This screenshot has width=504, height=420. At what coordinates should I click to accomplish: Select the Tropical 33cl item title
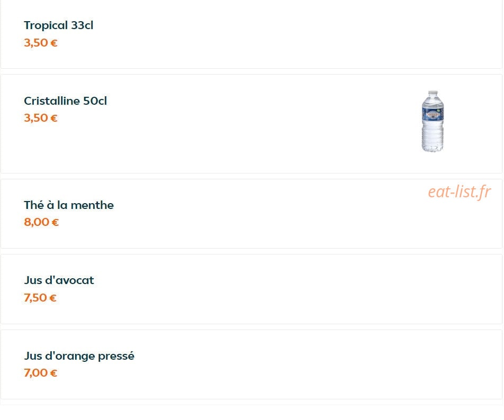click(x=58, y=25)
